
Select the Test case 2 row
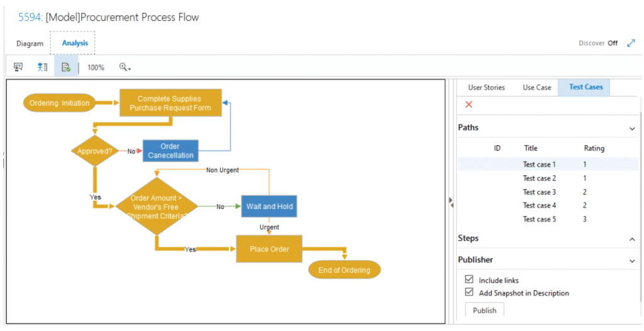(548, 178)
